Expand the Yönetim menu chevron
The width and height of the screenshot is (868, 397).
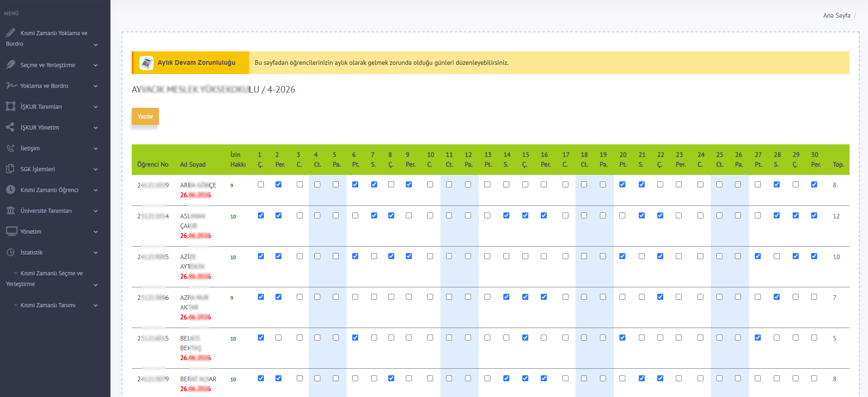tap(96, 232)
